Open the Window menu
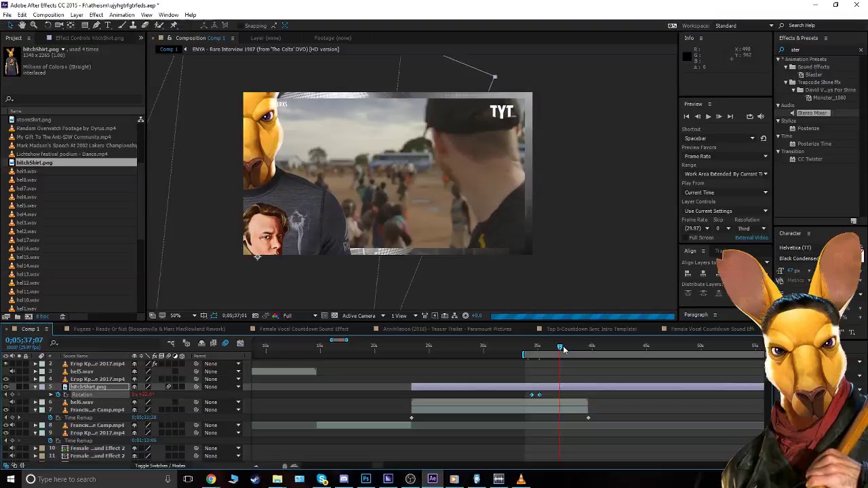868x488 pixels. point(168,15)
